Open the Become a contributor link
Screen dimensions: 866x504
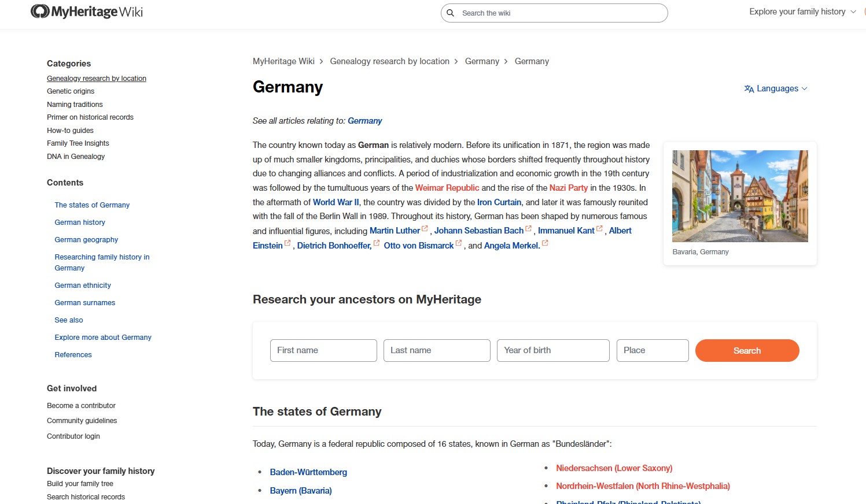[81, 405]
